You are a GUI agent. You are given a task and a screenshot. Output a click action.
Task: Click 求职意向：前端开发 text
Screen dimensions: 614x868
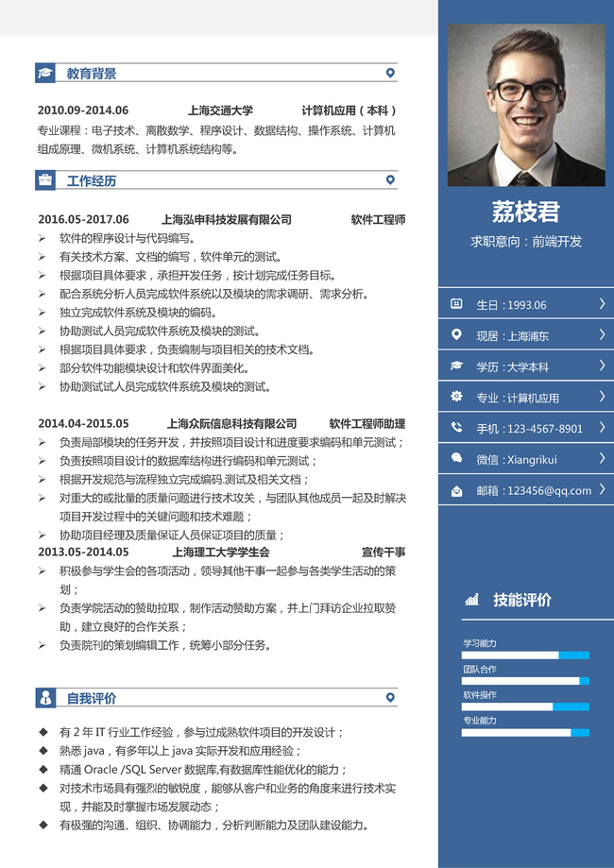pyautogui.click(x=526, y=242)
